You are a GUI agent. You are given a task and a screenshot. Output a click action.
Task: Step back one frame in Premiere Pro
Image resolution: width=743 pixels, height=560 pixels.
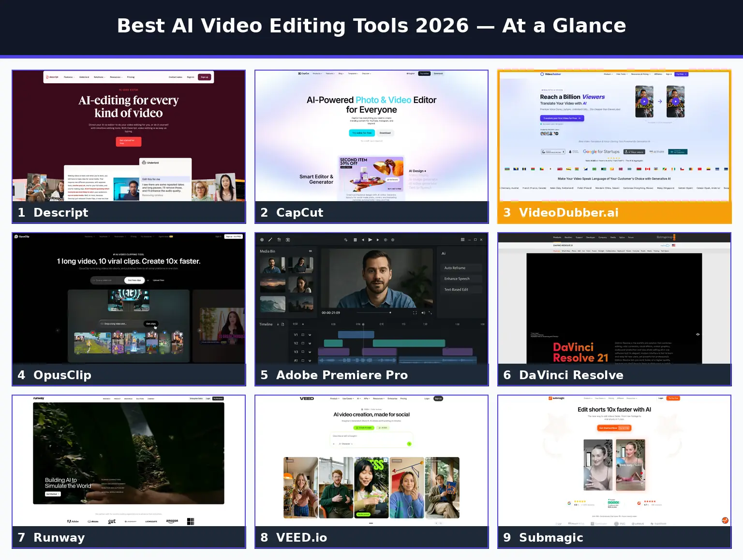coord(363,240)
